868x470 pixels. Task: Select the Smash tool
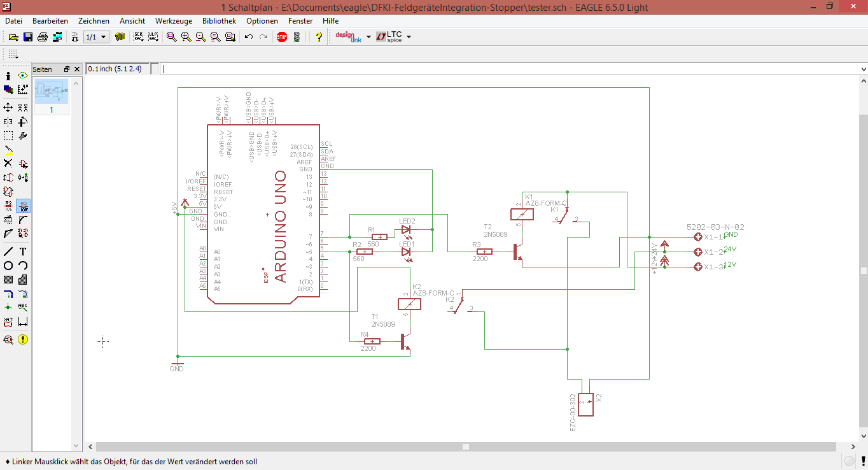coord(8,220)
